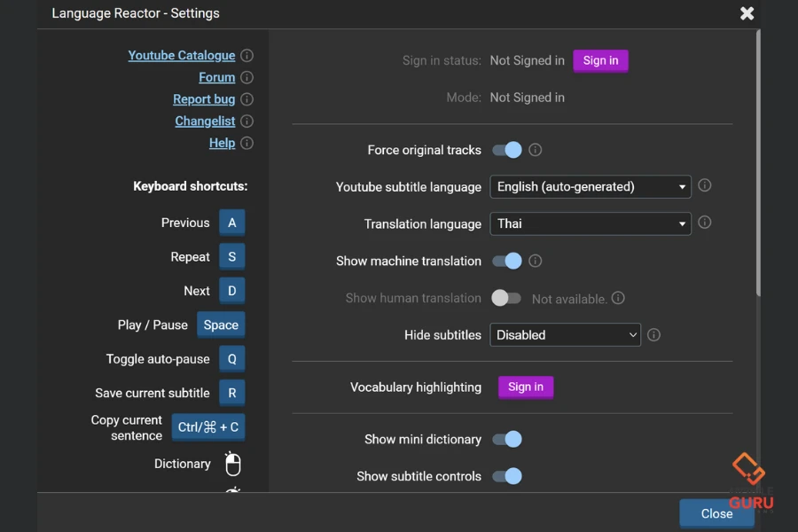The width and height of the screenshot is (798, 532).
Task: Click the S key for Repeat
Action: [232, 256]
